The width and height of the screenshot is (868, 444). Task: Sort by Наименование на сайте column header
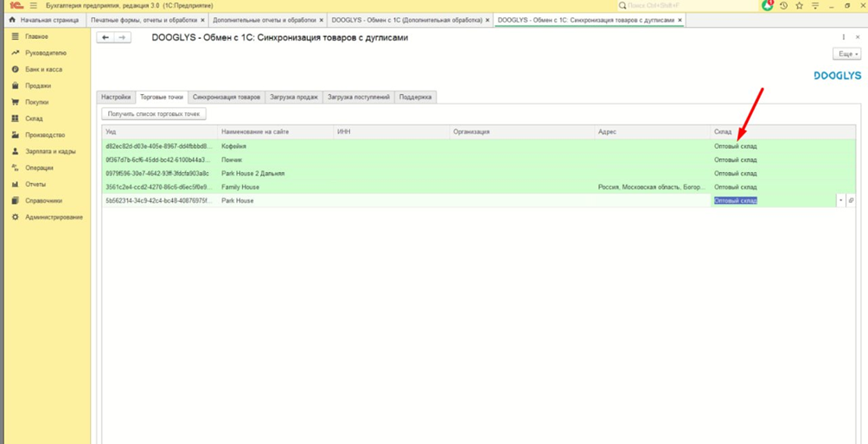coord(275,132)
